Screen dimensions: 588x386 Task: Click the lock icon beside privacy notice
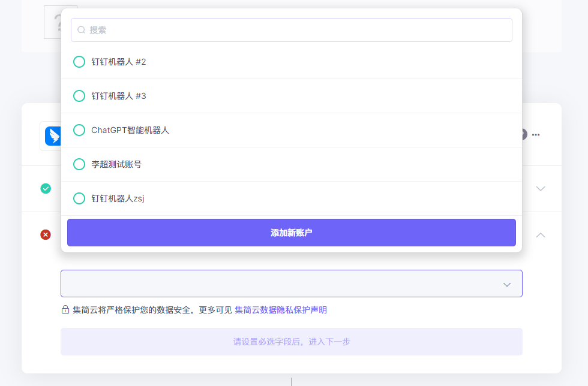tap(65, 309)
